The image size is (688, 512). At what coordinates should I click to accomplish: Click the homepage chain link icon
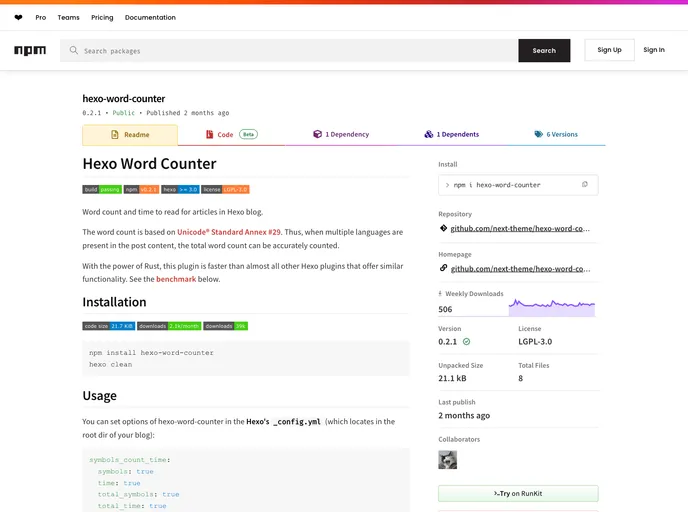tap(443, 268)
